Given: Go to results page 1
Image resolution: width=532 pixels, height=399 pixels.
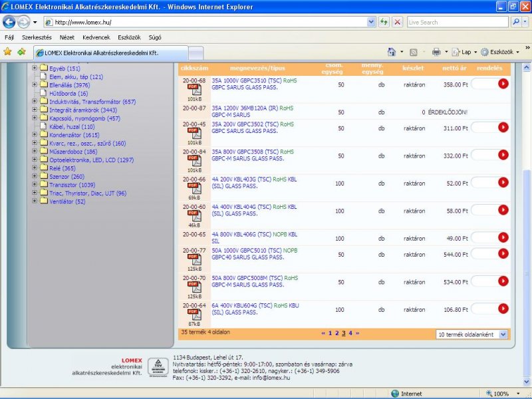Looking at the screenshot, I should [330, 333].
